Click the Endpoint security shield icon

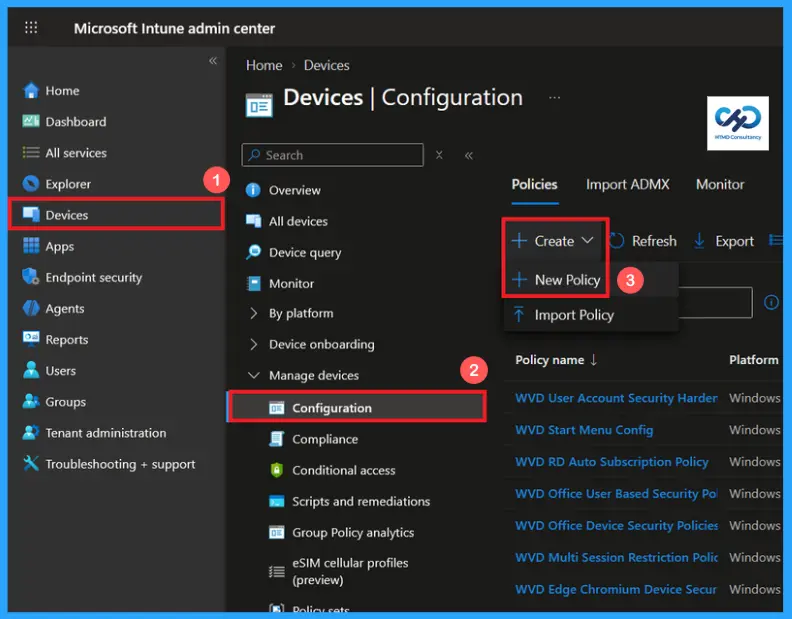pyautogui.click(x=31, y=277)
